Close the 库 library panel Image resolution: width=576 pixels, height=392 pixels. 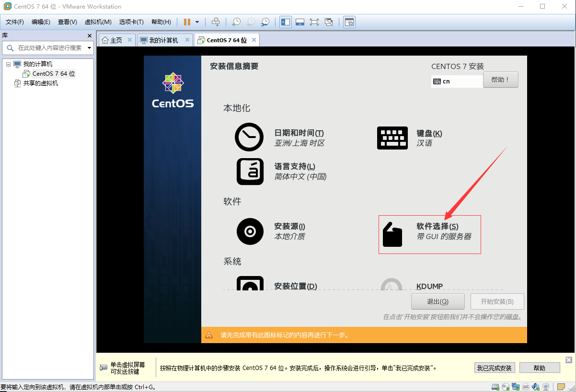[89, 35]
